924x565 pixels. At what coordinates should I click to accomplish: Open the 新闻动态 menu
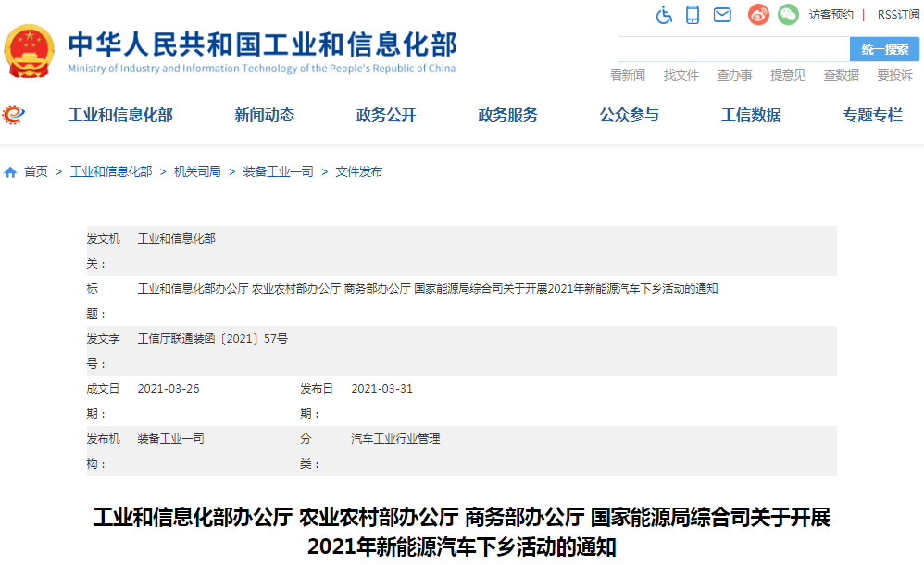pyautogui.click(x=267, y=115)
